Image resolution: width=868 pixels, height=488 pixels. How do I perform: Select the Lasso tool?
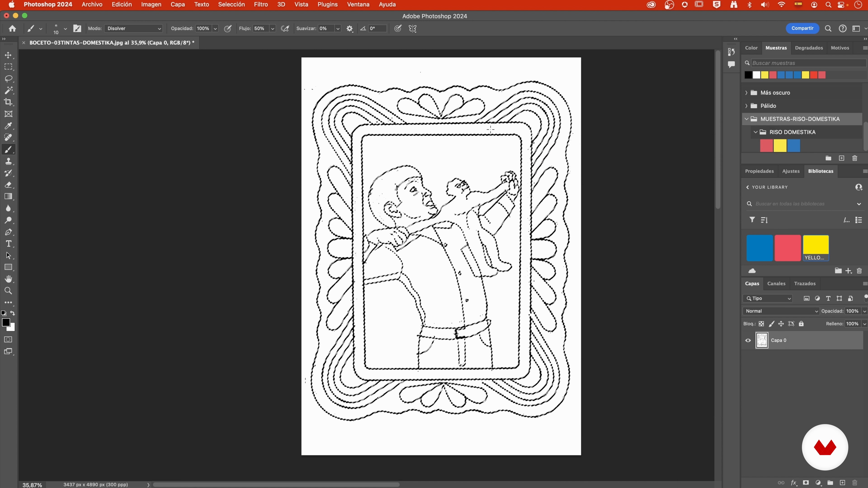click(8, 79)
